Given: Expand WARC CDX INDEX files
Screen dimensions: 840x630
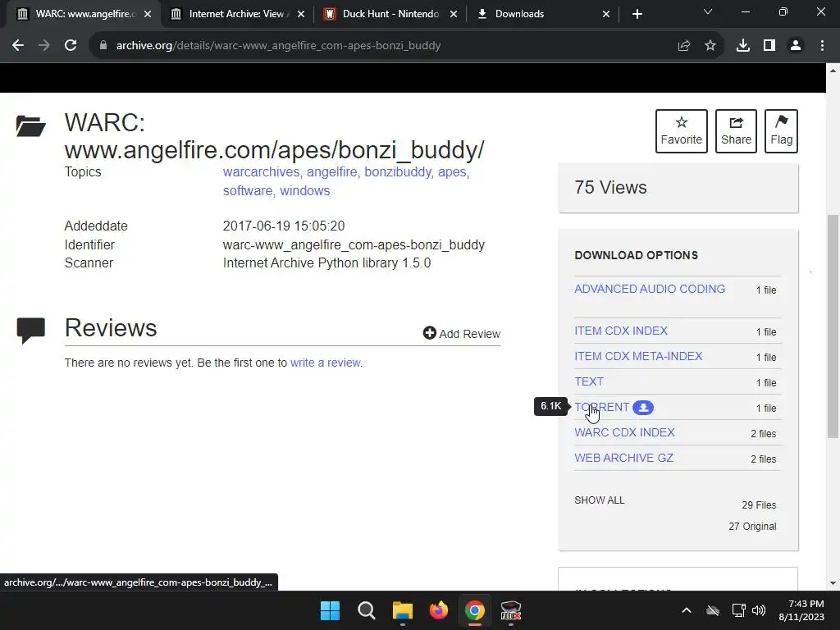Looking at the screenshot, I should [624, 433].
